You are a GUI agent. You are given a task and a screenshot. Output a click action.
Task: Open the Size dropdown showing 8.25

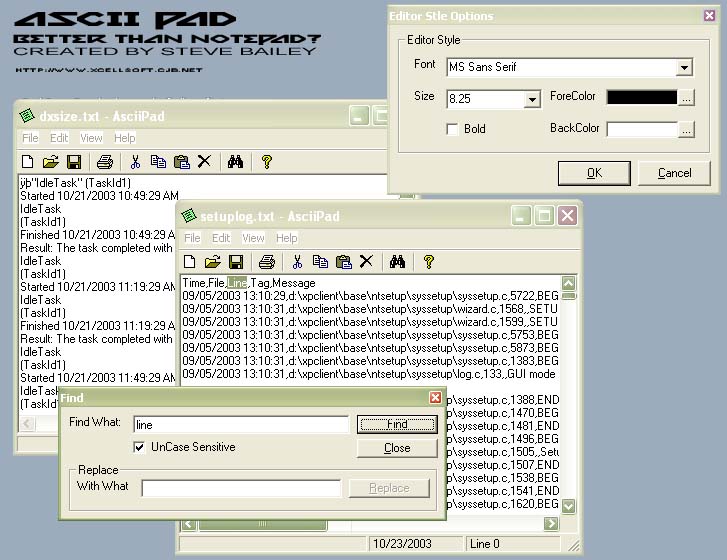point(532,100)
